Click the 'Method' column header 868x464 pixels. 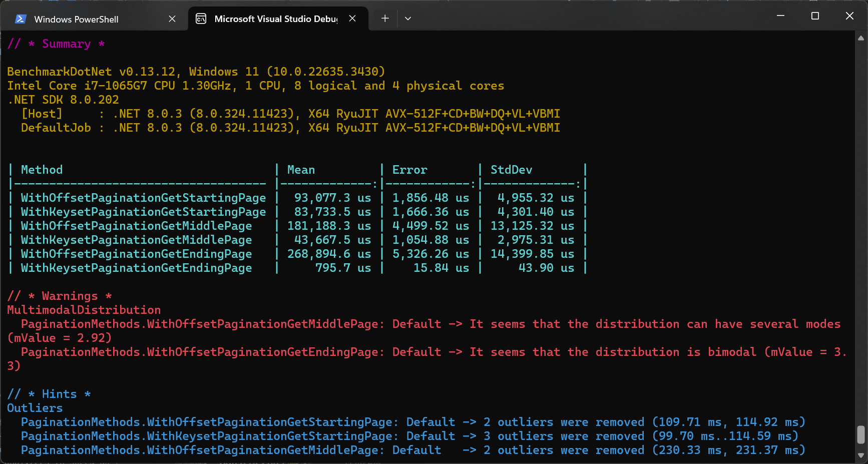tap(42, 170)
